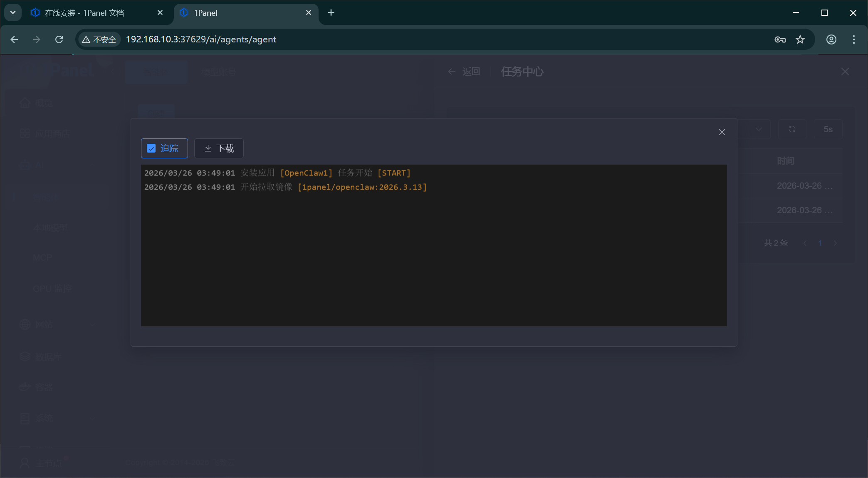Click the forward navigation arrow
The width and height of the screenshot is (868, 478).
coord(37,39)
